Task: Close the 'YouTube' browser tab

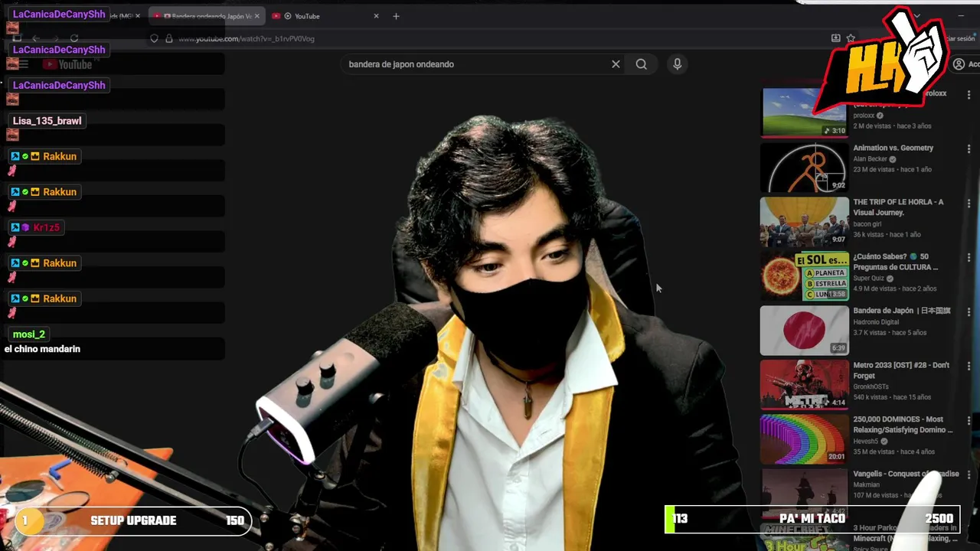Action: tap(376, 16)
